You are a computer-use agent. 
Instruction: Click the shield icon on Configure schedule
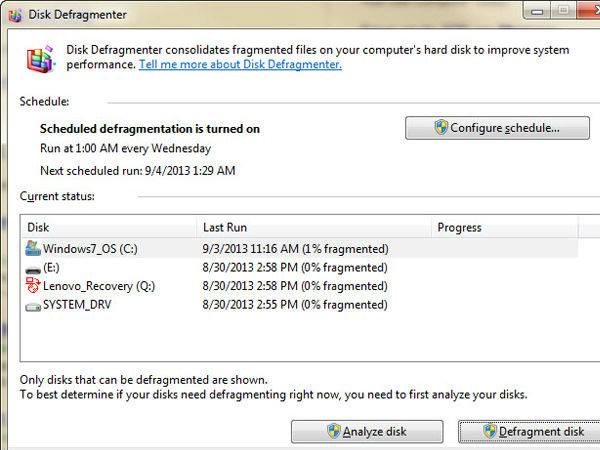[440, 128]
